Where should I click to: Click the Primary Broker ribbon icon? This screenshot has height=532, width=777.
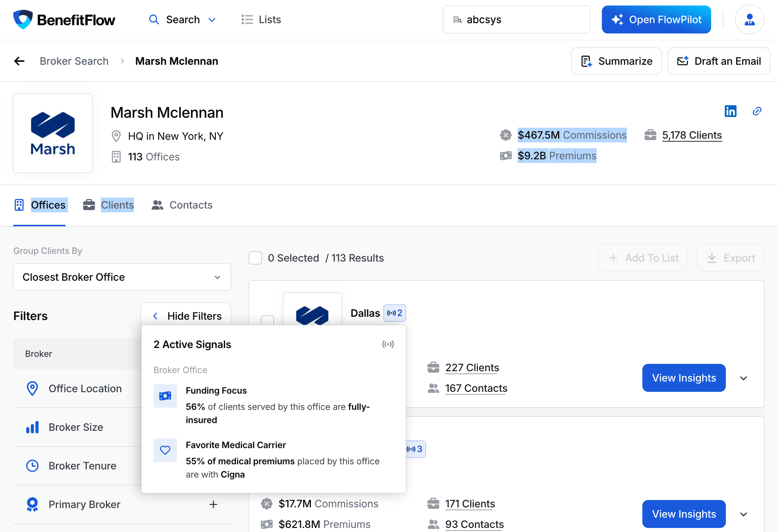pos(32,504)
